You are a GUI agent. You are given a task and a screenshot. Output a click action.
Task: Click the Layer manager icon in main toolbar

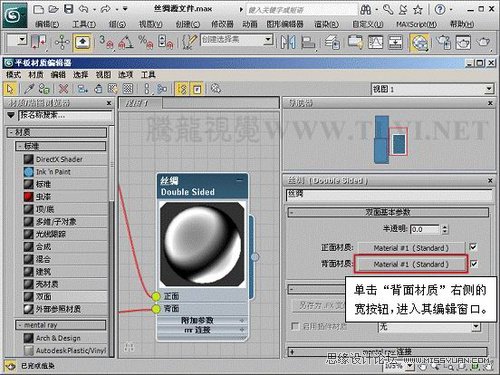pyautogui.click(x=333, y=42)
